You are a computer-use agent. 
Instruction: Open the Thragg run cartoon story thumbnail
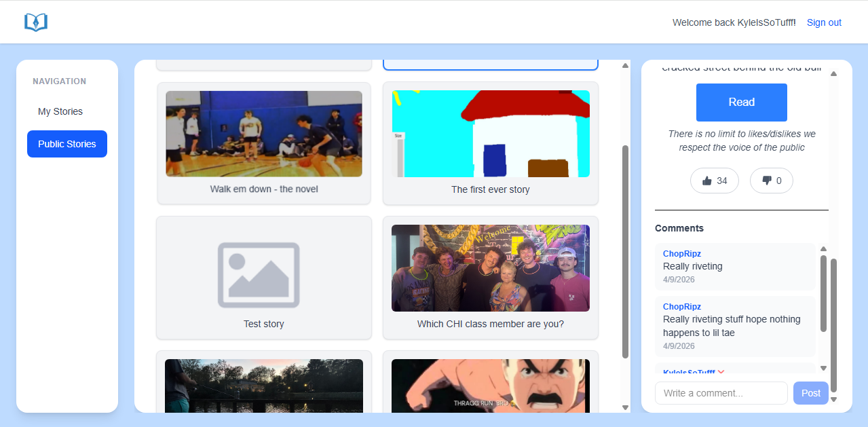point(491,386)
